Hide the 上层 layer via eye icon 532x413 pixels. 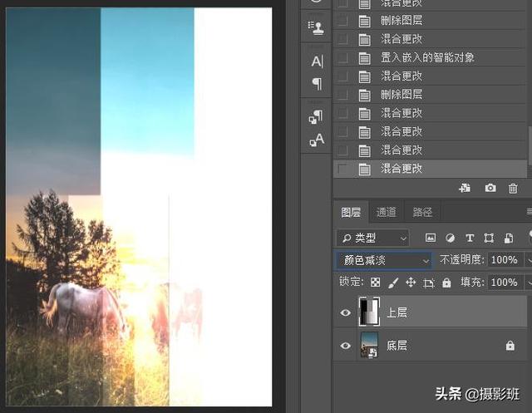[346, 312]
